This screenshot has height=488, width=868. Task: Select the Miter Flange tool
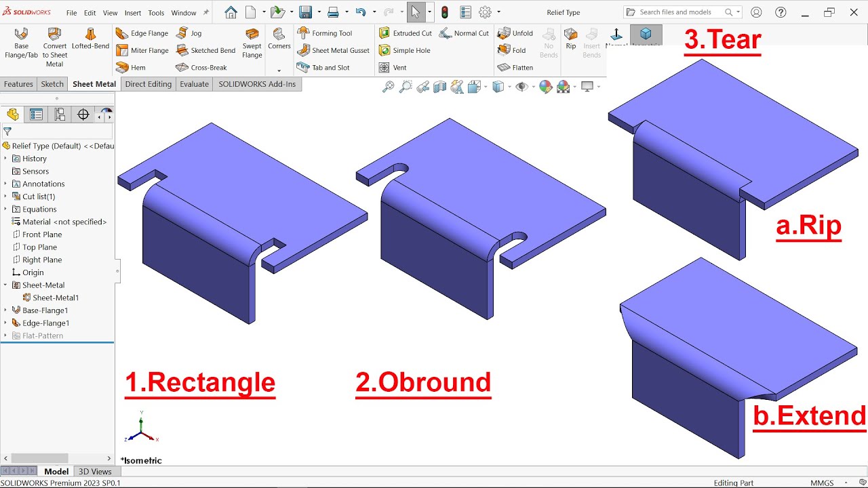point(142,50)
